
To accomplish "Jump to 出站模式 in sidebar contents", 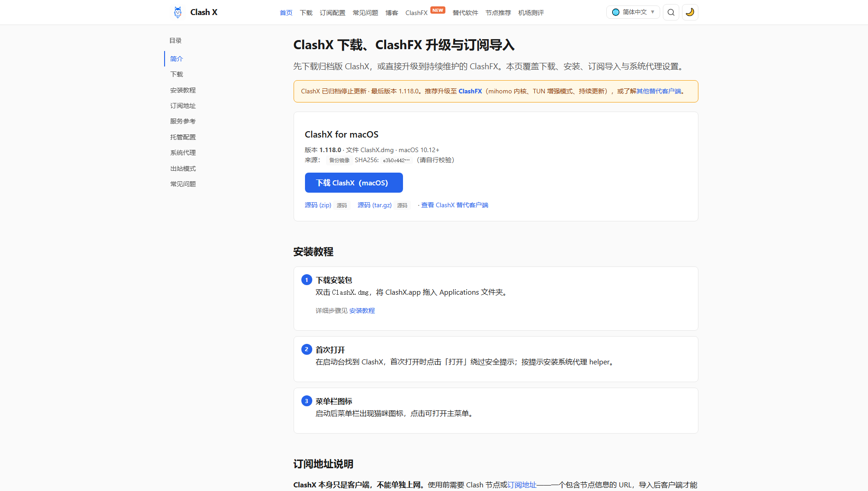I will pyautogui.click(x=183, y=169).
